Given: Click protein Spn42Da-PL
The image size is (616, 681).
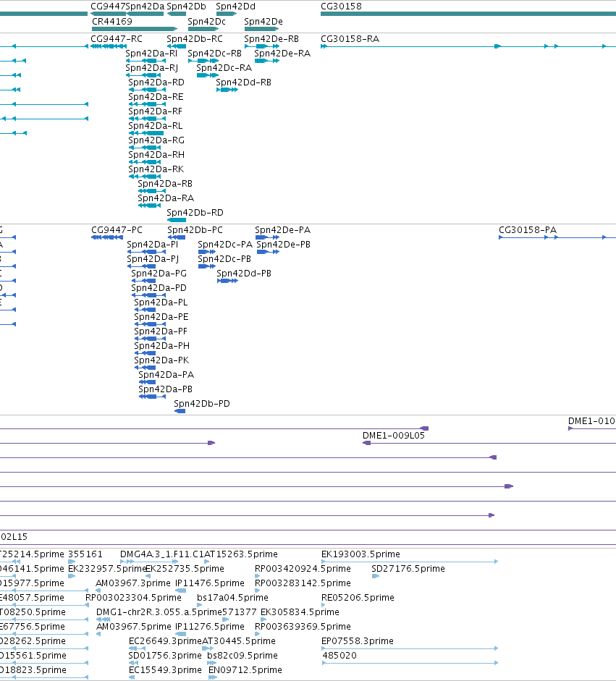Looking at the screenshot, I should coord(161,303).
